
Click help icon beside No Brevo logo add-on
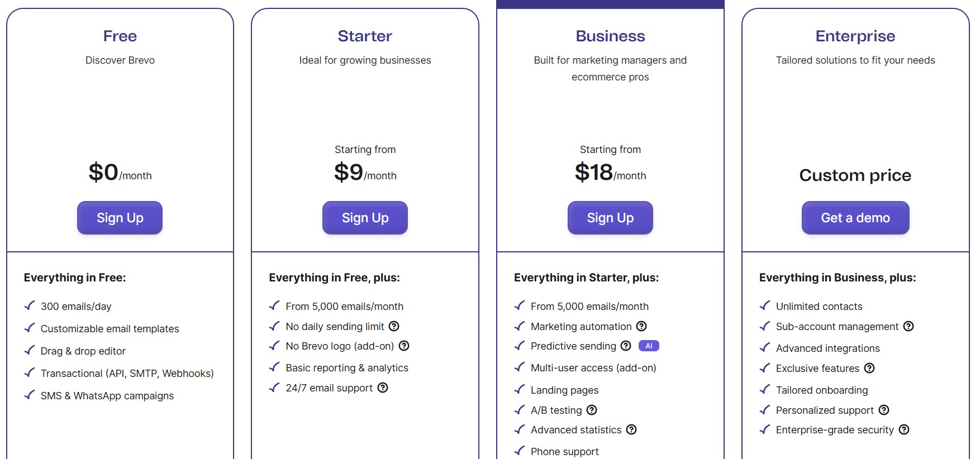404,346
